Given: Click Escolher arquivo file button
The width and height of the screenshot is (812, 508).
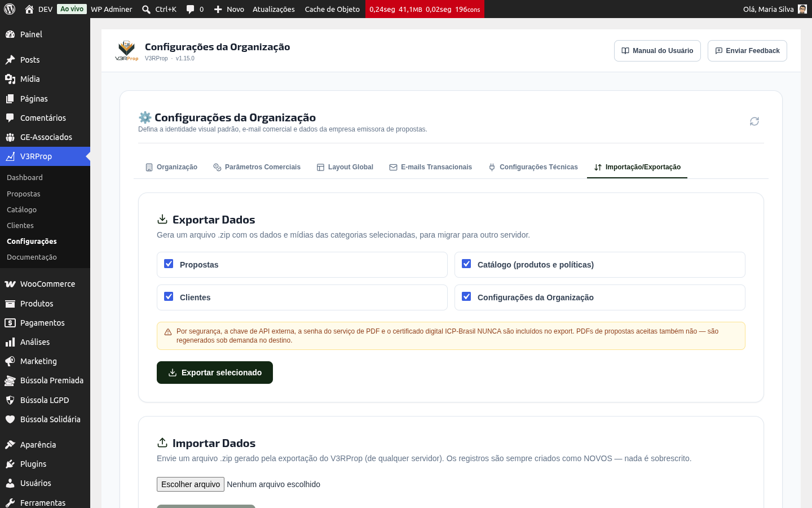Looking at the screenshot, I should pos(191,484).
